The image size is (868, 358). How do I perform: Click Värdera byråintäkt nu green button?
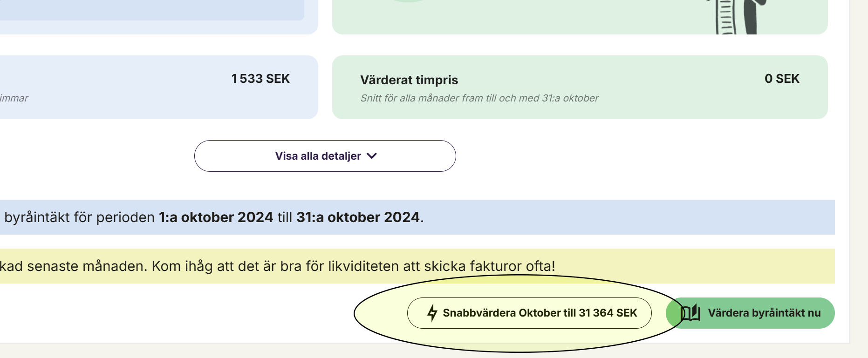coord(750,313)
